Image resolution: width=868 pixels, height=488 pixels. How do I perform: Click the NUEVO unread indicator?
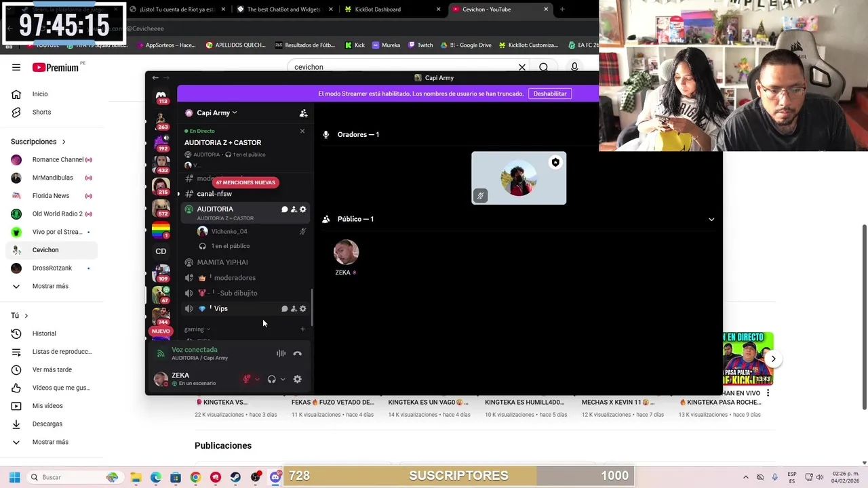[161, 331]
